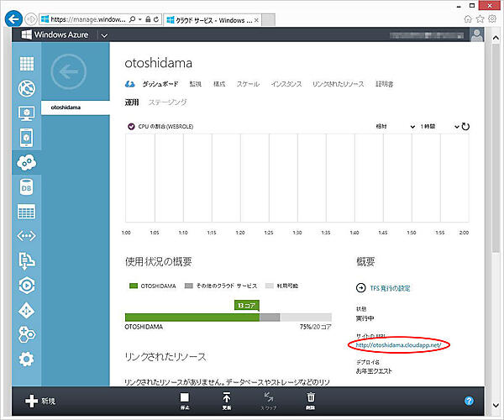The width and height of the screenshot is (504, 420).
Task: Click the 削除 (Delete) trash icon
Action: click(311, 401)
